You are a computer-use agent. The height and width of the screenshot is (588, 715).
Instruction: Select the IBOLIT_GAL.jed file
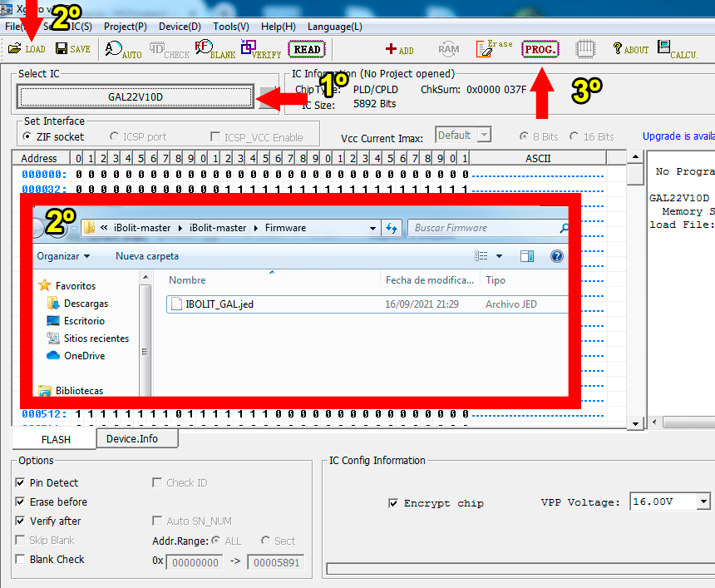click(219, 304)
